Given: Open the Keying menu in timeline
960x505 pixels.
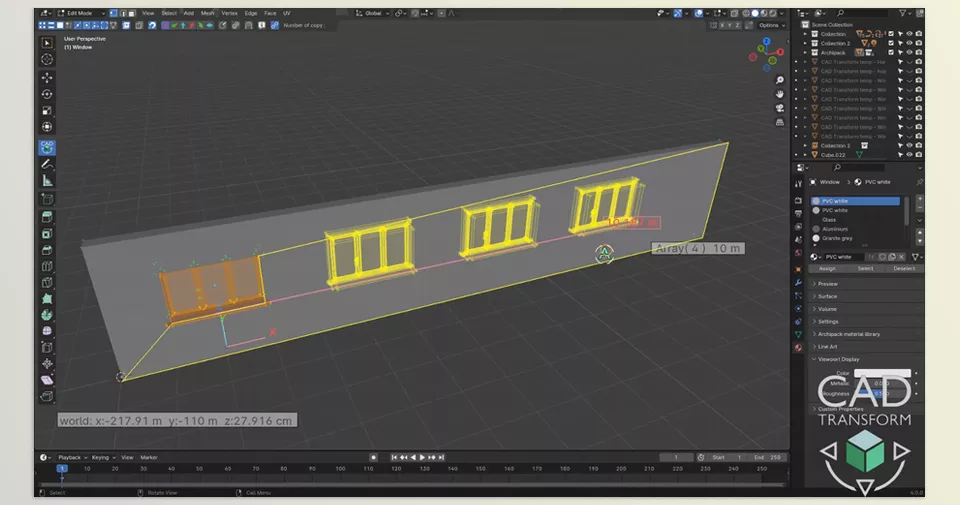Looking at the screenshot, I should pyautogui.click(x=103, y=457).
